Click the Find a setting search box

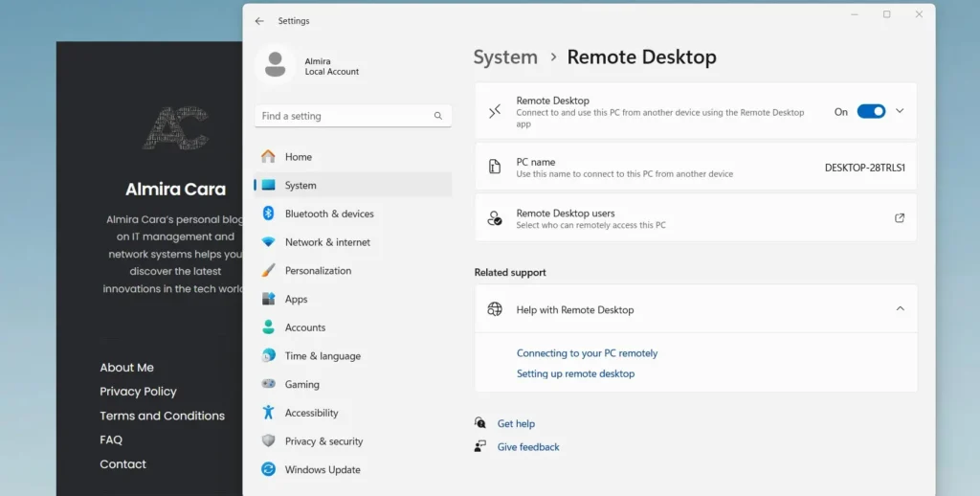(x=352, y=116)
